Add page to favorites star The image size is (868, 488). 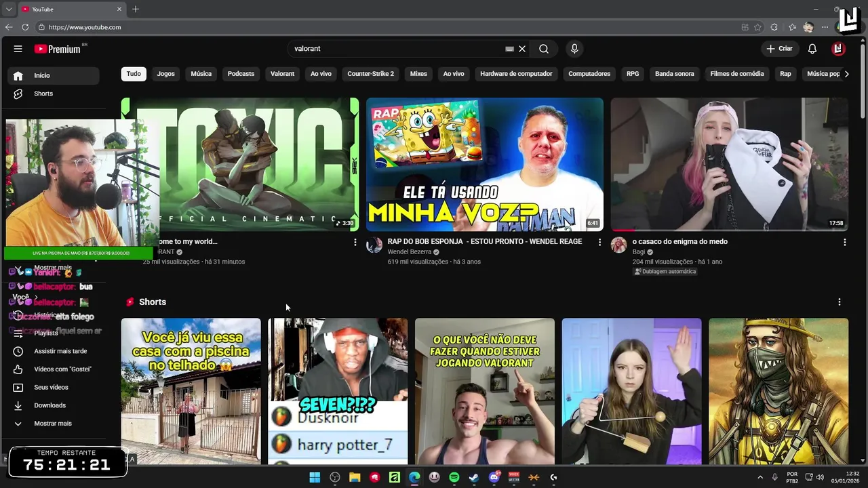click(757, 27)
